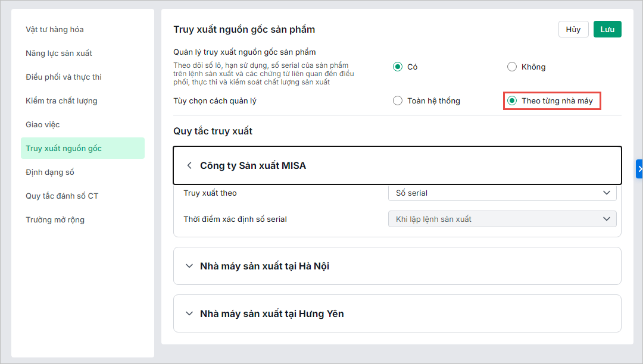Open Quy tắc đánh số CT

click(x=62, y=196)
